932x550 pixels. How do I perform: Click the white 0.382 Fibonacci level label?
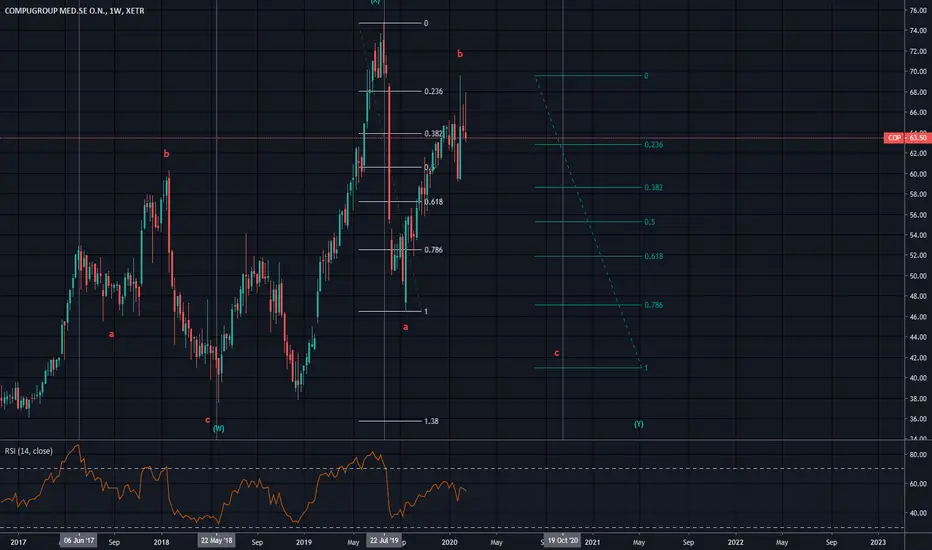tap(433, 134)
